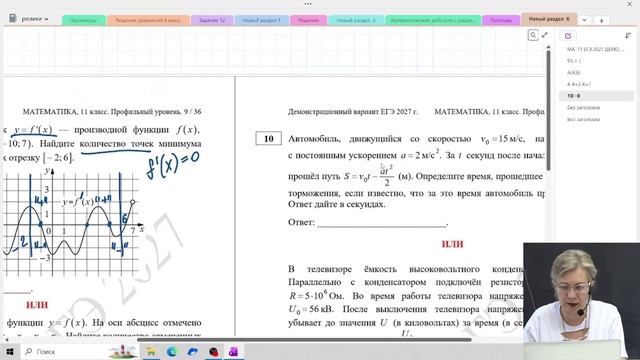Add a new page with purple icon
Screen dimensions: 640x360
coord(568,36)
